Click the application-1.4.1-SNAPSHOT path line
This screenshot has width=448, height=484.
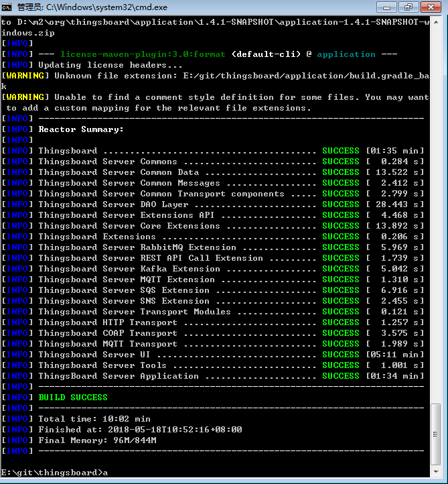[x=215, y=27]
